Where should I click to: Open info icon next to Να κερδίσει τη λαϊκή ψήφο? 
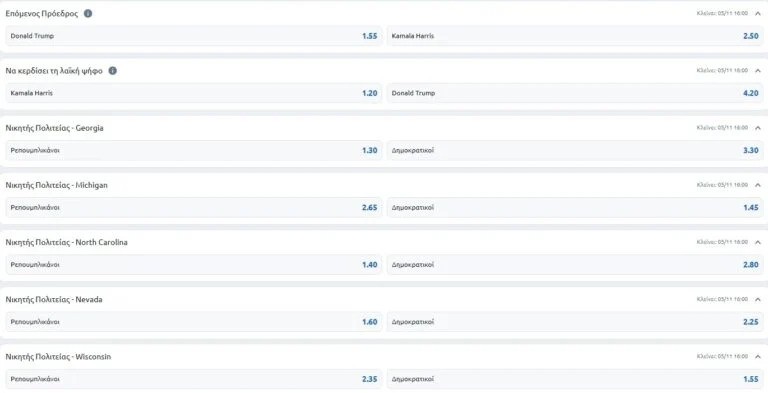[x=113, y=71]
